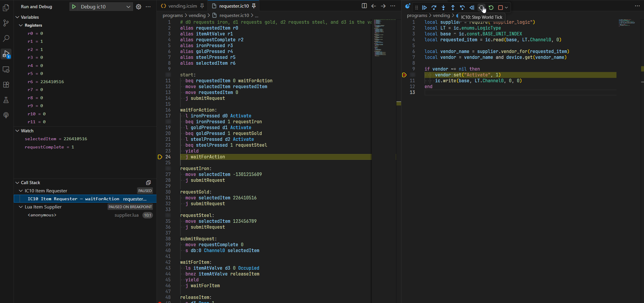Click 'vending' breadcrumb in right editor
Viewport: 644px width, 303px height.
point(441,16)
